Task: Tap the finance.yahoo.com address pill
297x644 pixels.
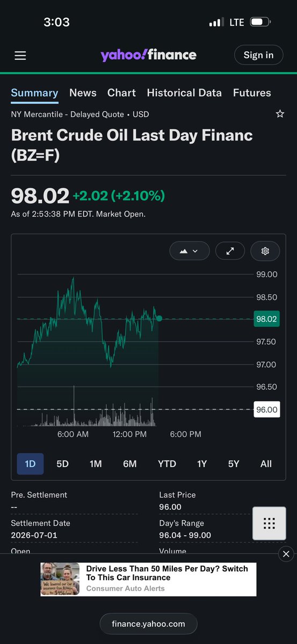Action: click(148, 624)
